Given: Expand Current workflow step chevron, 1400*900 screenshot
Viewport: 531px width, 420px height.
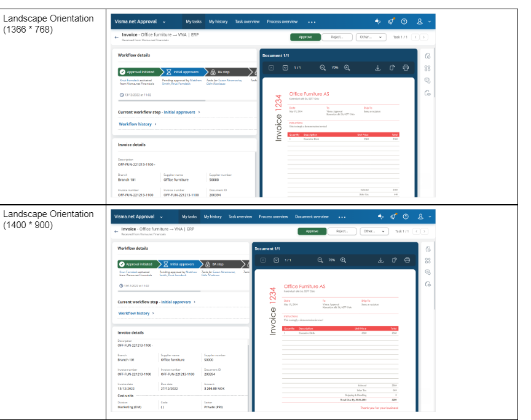Looking at the screenshot, I should click(x=195, y=302).
